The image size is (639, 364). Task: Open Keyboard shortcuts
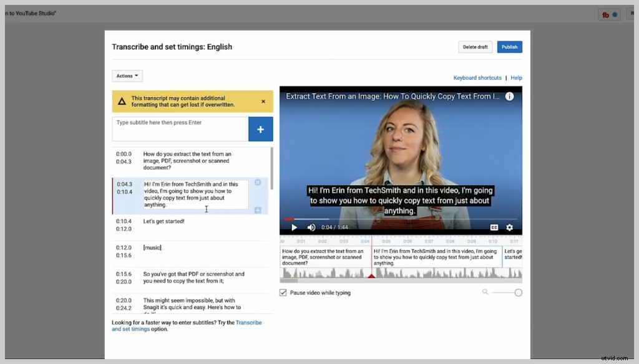477,77
